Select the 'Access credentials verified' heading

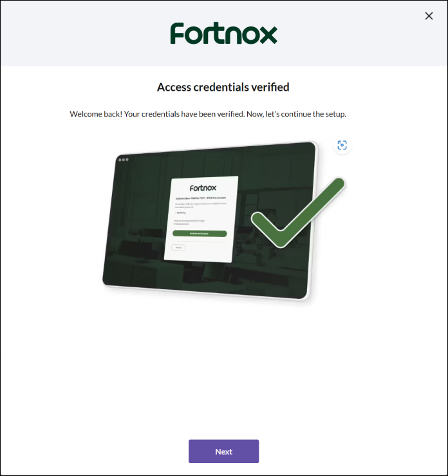coord(223,87)
